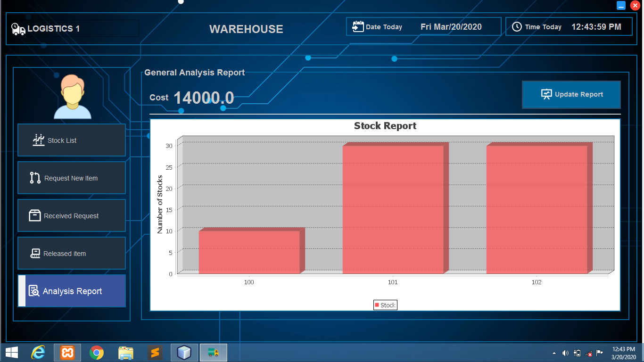
Task: Open Internet Explorer from taskbar
Action: [38, 352]
